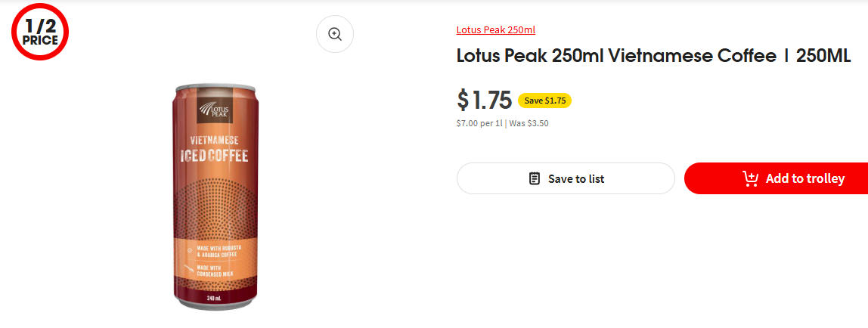Click the $1.75 price
868x328 pixels.
point(484,100)
